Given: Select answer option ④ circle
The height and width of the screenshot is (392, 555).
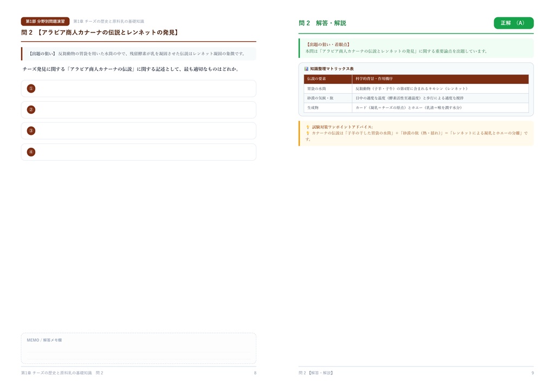Looking at the screenshot, I should click(31, 152).
